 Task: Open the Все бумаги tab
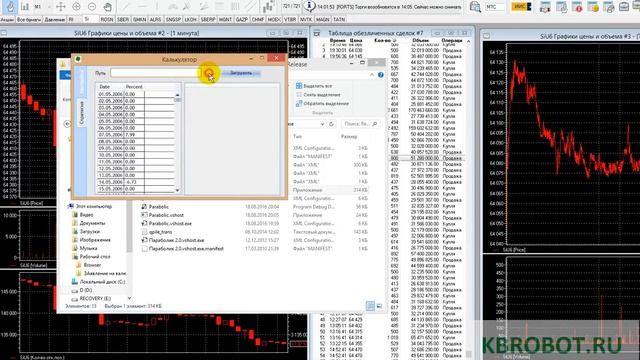pyautogui.click(x=29, y=20)
